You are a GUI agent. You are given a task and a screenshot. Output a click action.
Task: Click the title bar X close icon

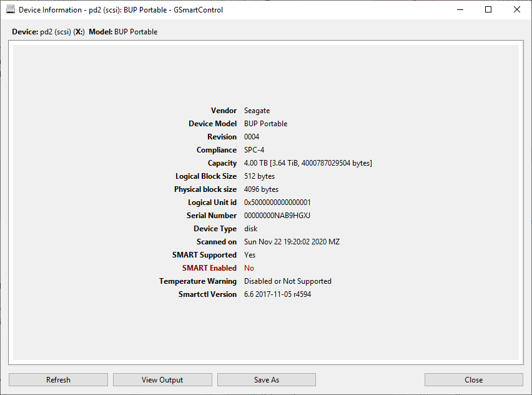(x=517, y=9)
